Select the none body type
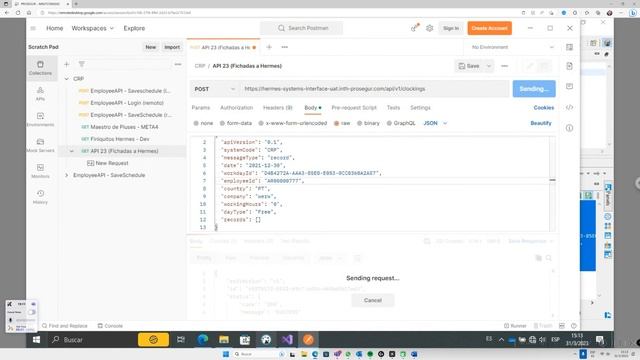 tap(203, 123)
